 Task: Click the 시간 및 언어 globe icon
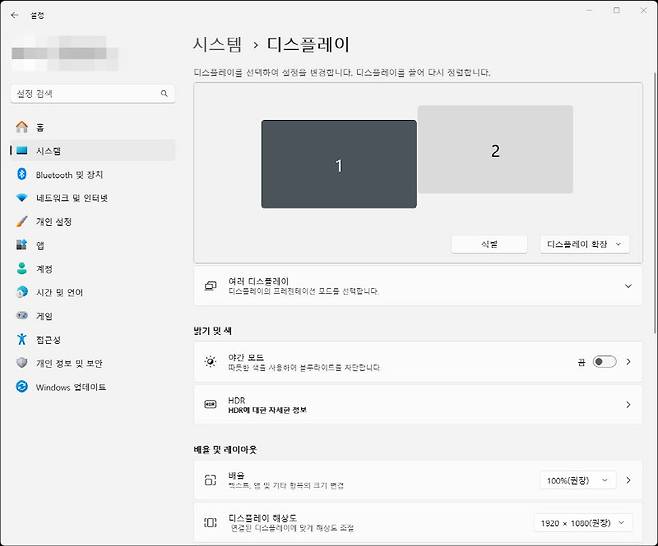click(22, 292)
